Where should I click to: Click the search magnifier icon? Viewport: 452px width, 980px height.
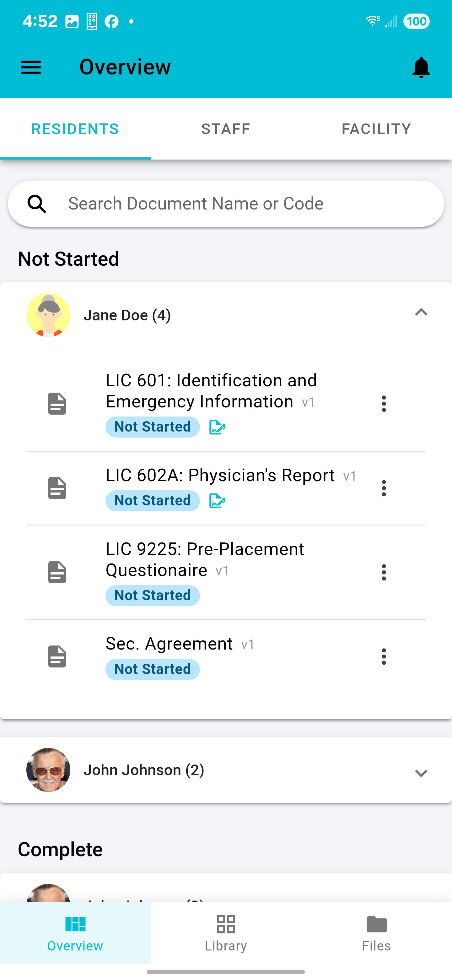coord(37,204)
